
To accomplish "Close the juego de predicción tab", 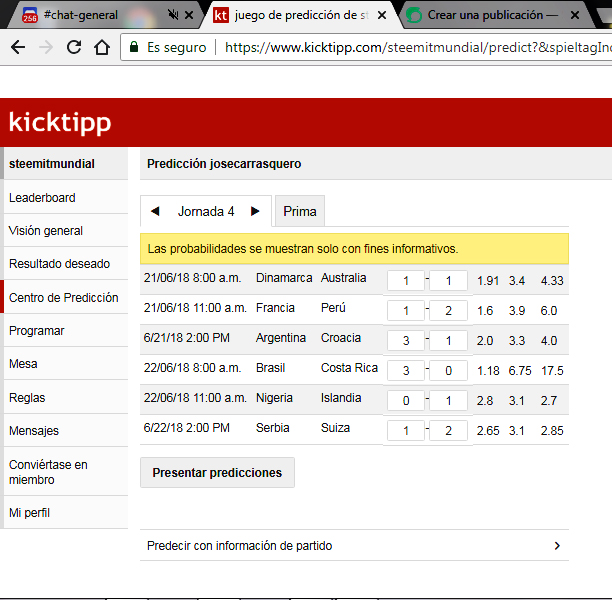I will coord(382,15).
